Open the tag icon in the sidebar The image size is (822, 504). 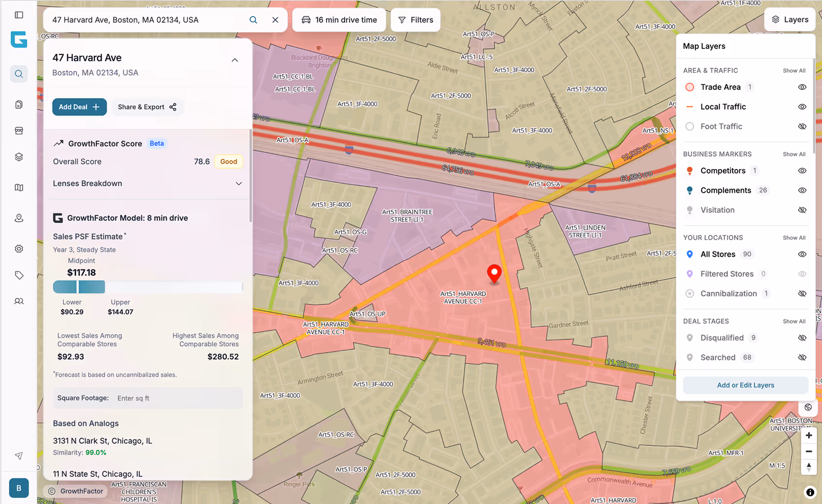(x=19, y=275)
